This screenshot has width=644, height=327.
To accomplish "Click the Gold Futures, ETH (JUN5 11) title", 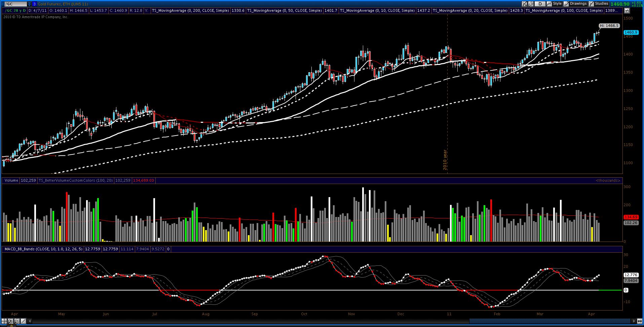I will (x=63, y=4).
